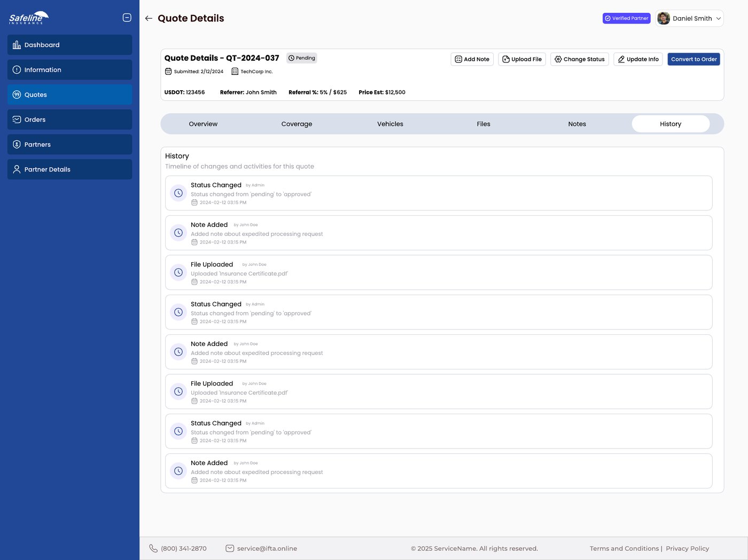
Task: Click clock icon of last Note Added entry
Action: pos(178,471)
